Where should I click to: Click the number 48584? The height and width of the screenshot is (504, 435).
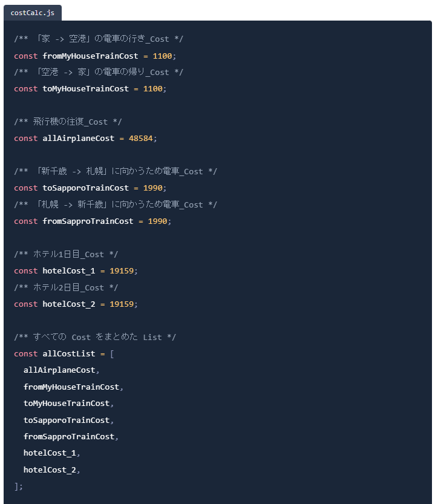pos(141,138)
